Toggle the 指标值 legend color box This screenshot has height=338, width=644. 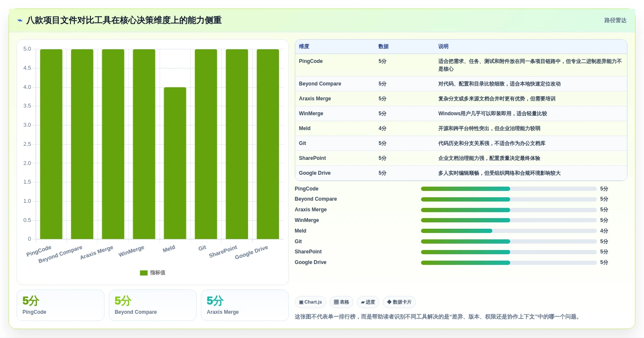tap(144, 273)
